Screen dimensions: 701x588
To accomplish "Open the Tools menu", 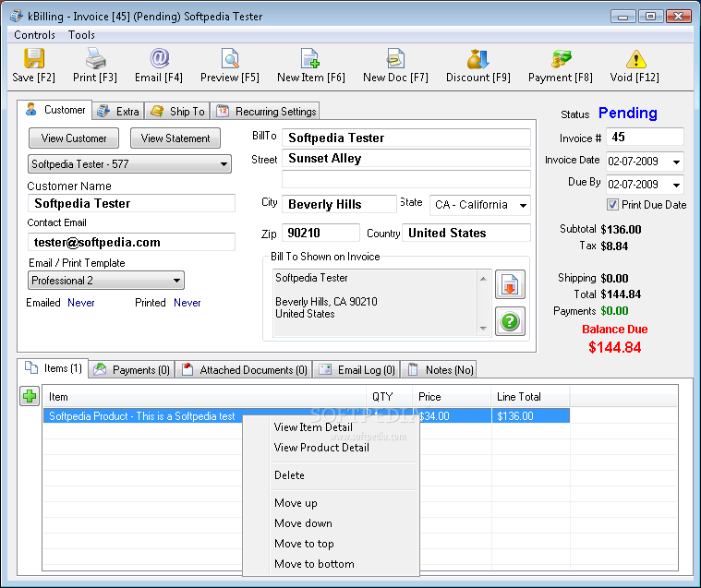I will [x=81, y=35].
